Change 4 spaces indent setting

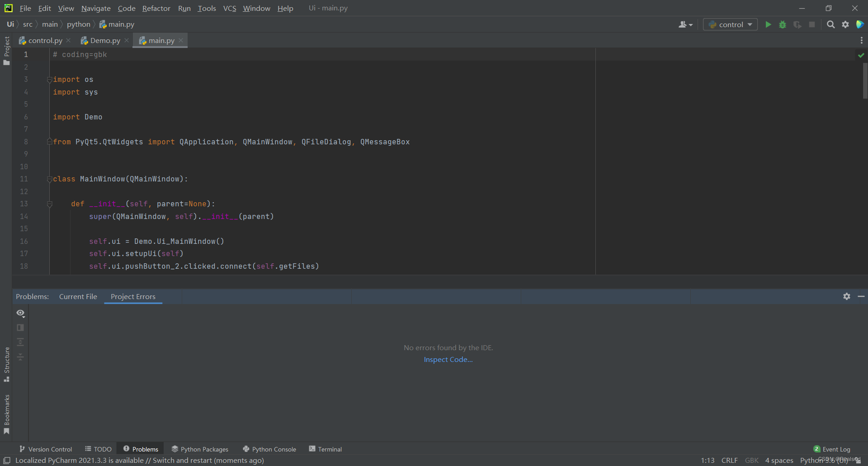tap(779, 460)
